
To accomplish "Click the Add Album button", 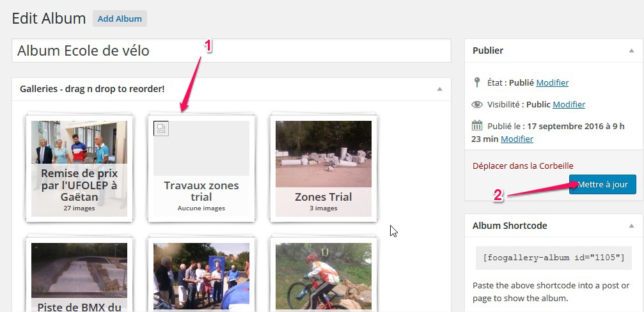I will tap(120, 19).
